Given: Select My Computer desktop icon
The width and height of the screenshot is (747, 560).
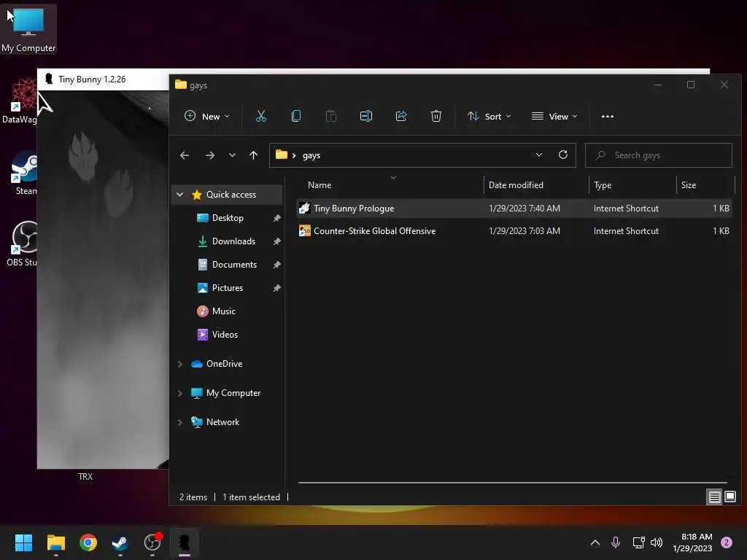Looking at the screenshot, I should pyautogui.click(x=28, y=30).
